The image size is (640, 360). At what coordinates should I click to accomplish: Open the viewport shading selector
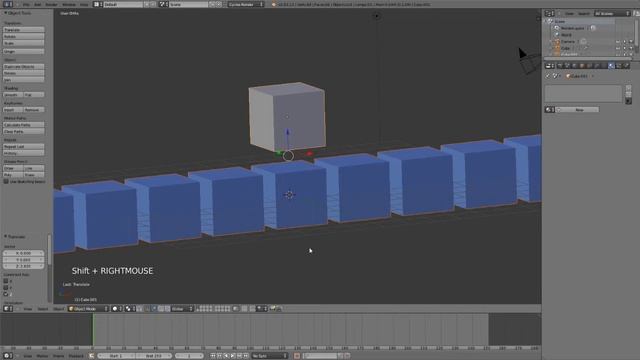(117, 309)
